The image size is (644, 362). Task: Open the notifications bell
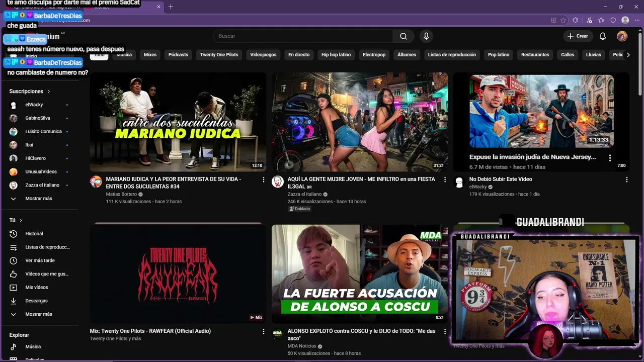603,36
